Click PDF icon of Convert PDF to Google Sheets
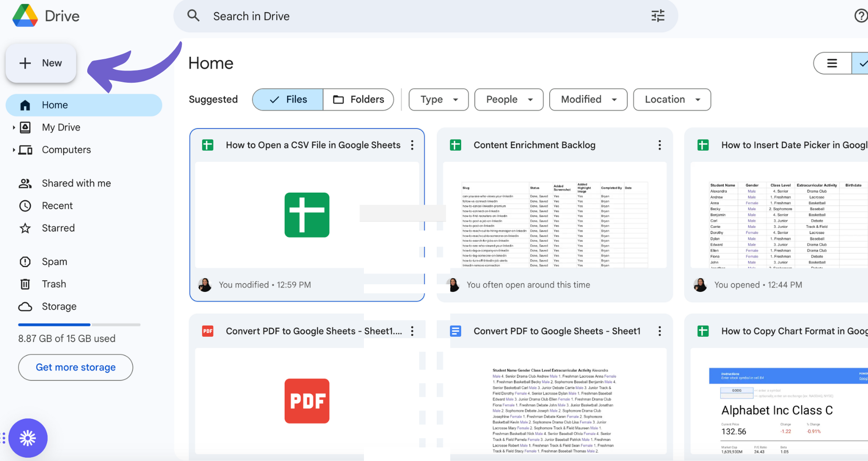The width and height of the screenshot is (868, 461). pyautogui.click(x=208, y=331)
